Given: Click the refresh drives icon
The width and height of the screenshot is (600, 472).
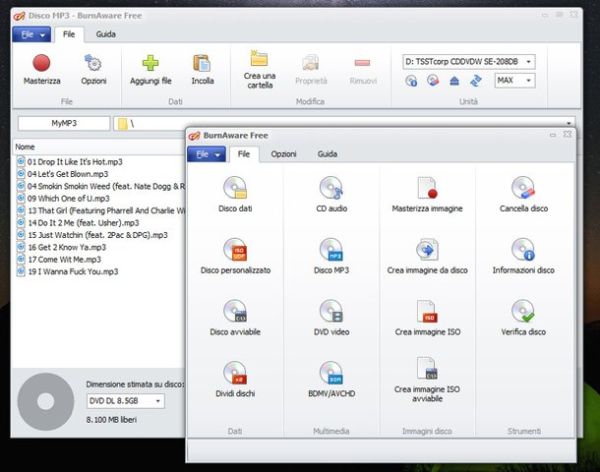Looking at the screenshot, I should click(x=476, y=81).
